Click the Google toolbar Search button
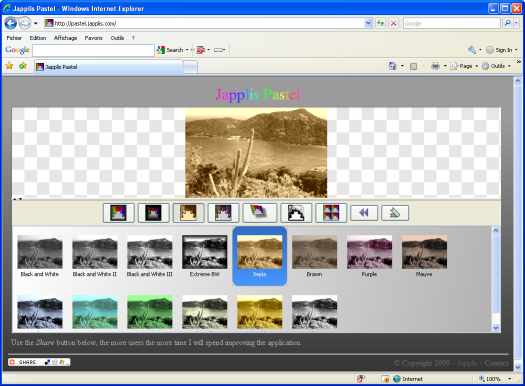 (170, 50)
